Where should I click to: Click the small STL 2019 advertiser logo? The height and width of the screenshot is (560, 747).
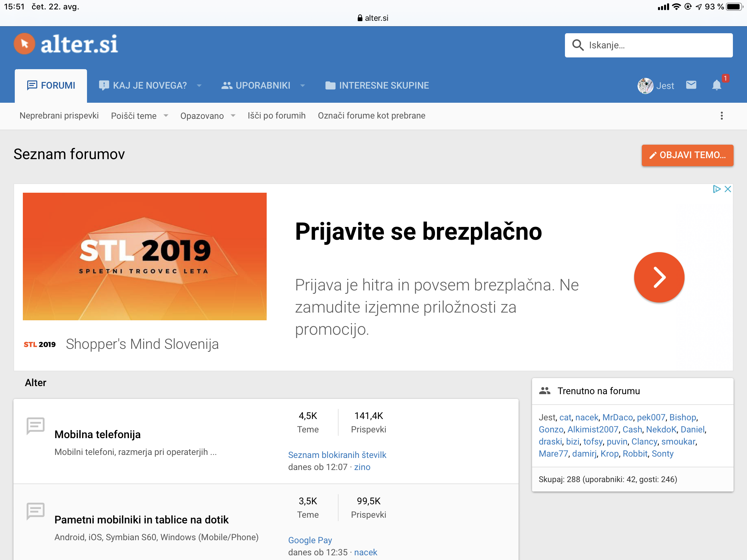pyautogui.click(x=40, y=344)
